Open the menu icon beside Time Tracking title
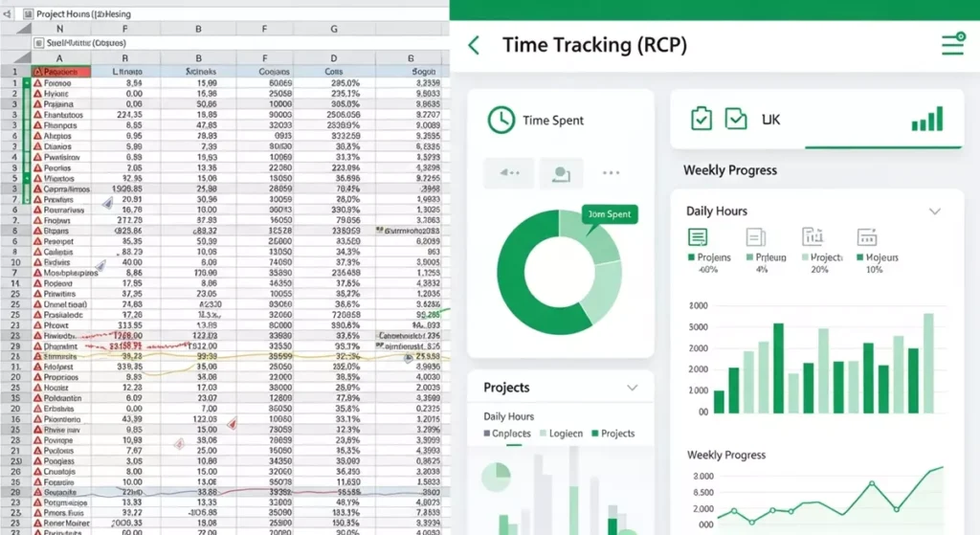Image resolution: width=980 pixels, height=535 pixels. 953,44
